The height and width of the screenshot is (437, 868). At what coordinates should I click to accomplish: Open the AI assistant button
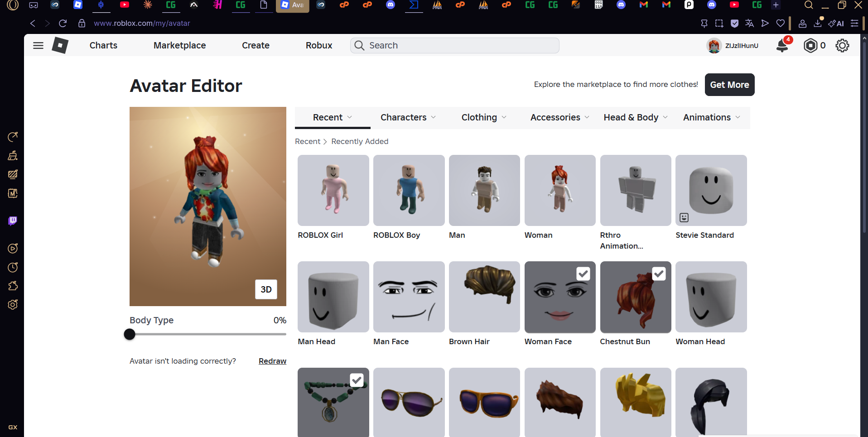(836, 24)
